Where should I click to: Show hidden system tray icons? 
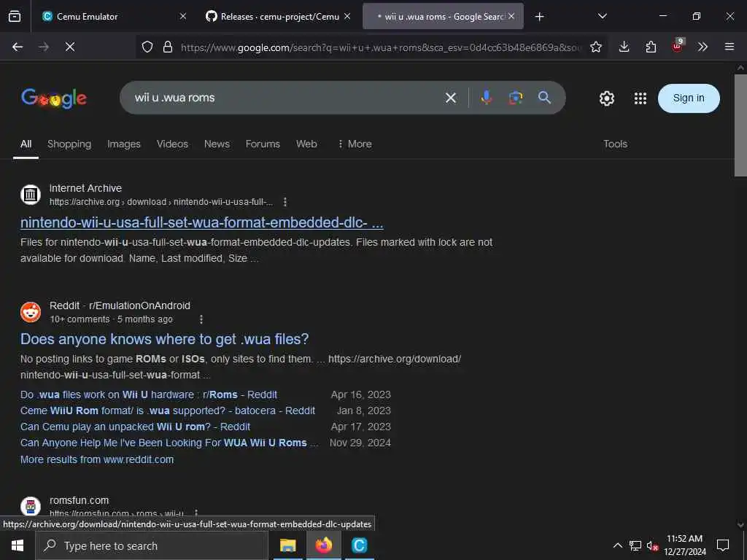(617, 545)
